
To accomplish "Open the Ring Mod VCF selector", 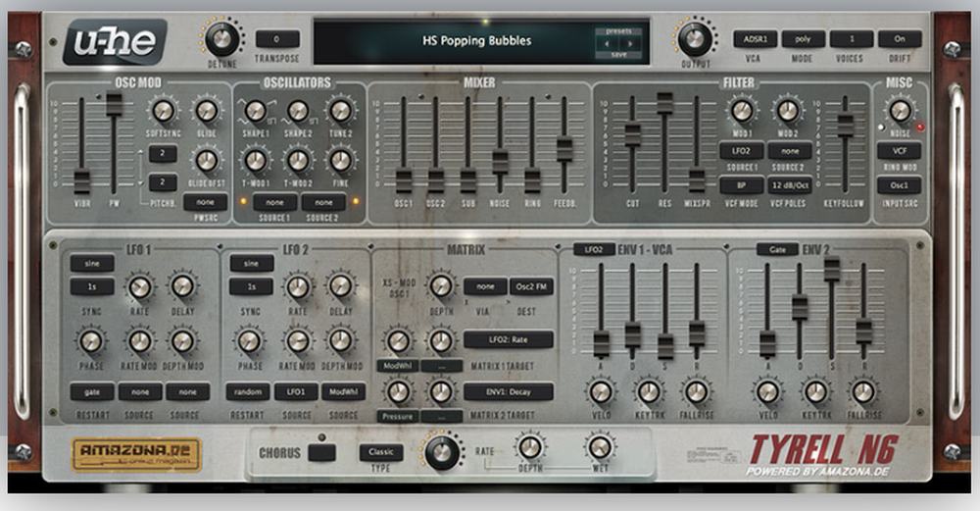I will 900,151.
